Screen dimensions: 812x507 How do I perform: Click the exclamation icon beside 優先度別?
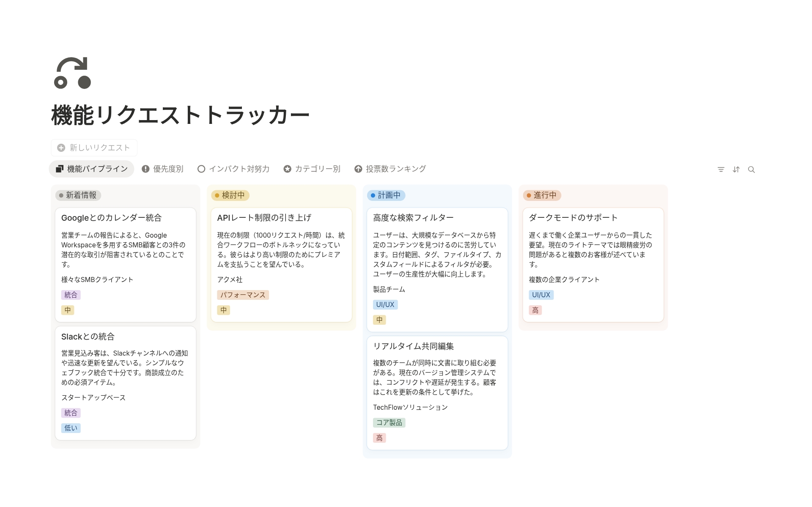pos(145,169)
